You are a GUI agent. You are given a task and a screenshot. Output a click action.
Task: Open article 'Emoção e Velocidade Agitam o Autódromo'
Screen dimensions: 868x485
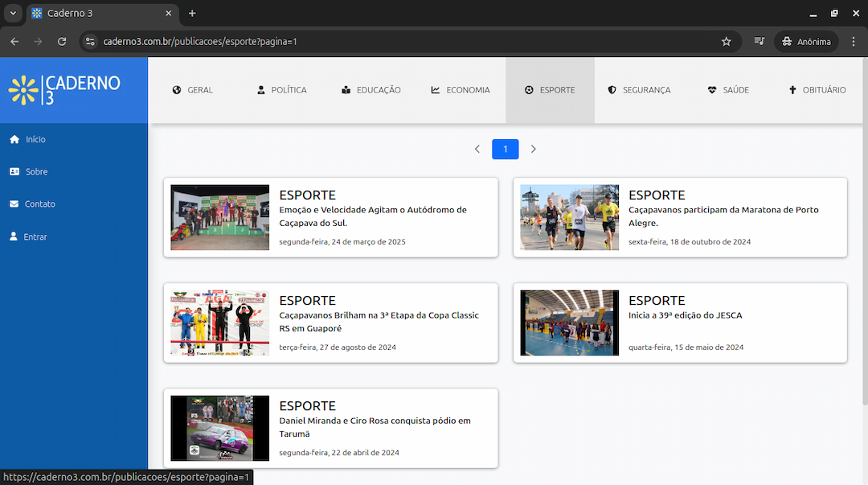point(373,216)
